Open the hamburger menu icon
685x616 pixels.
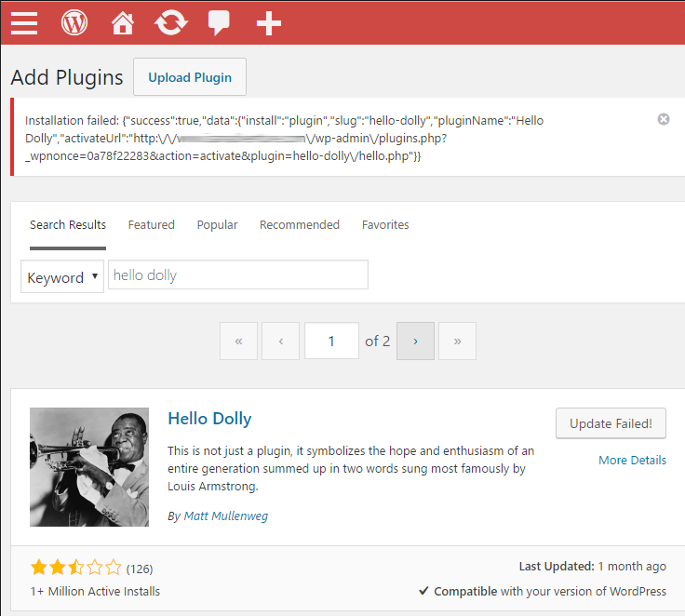(24, 22)
